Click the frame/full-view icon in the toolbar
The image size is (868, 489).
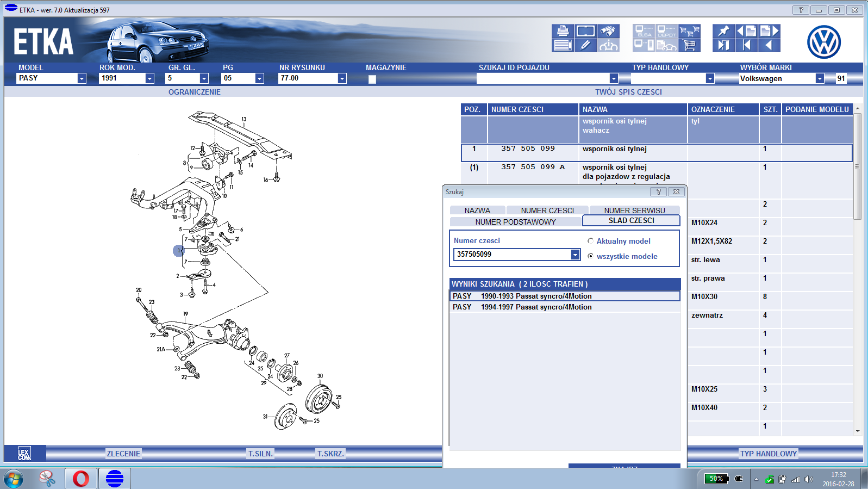click(585, 31)
